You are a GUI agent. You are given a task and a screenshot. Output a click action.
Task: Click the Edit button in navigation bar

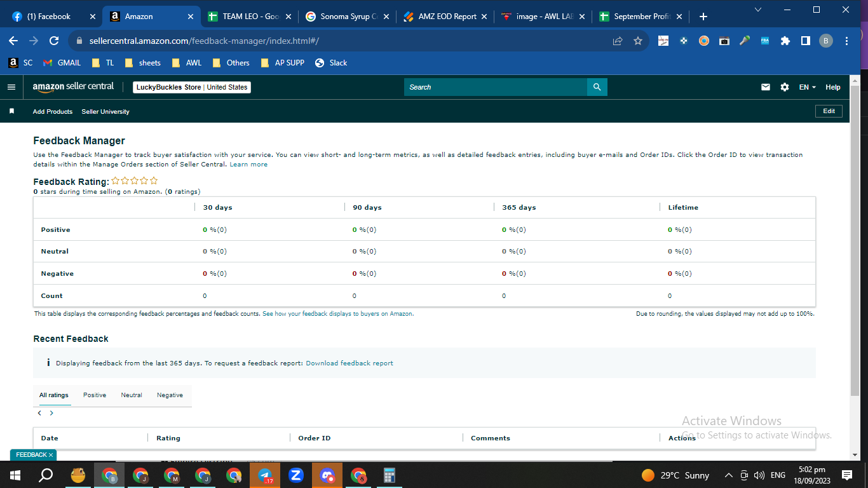click(829, 111)
